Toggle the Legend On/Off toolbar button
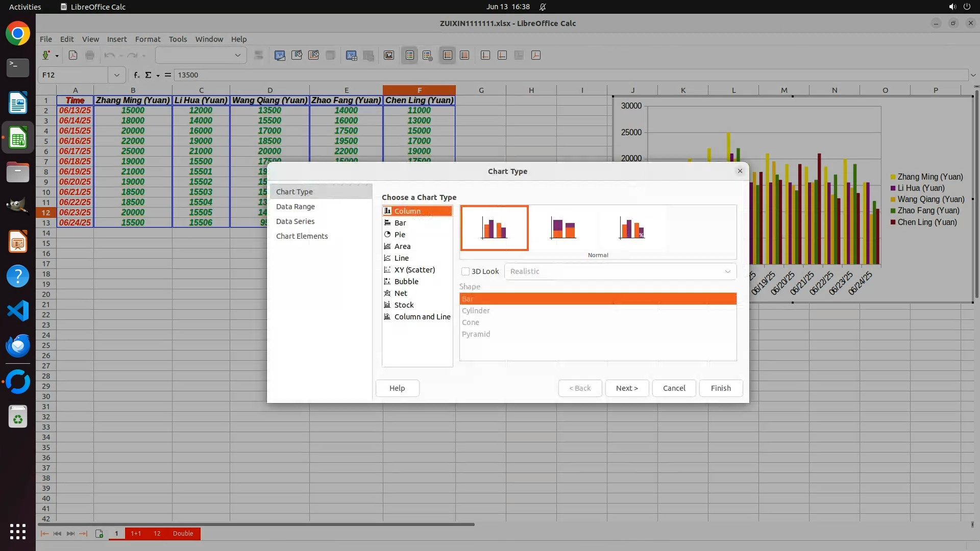Screen dimensions: 980x551 pos(410,55)
